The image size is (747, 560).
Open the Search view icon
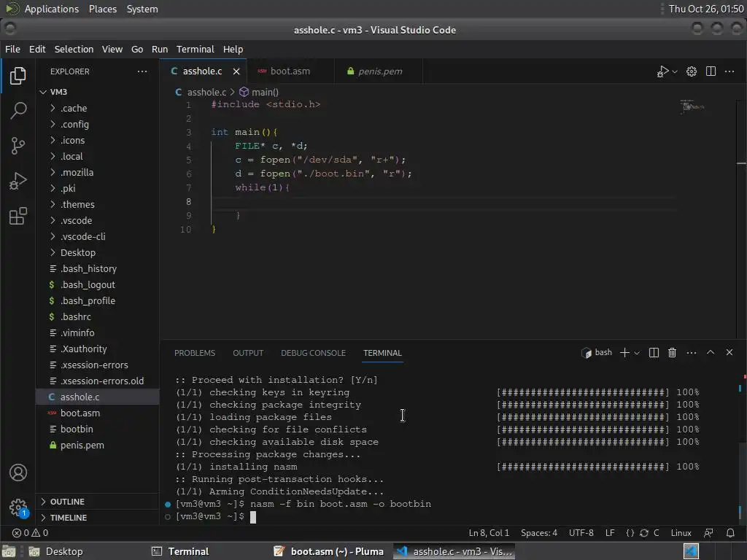(x=18, y=111)
